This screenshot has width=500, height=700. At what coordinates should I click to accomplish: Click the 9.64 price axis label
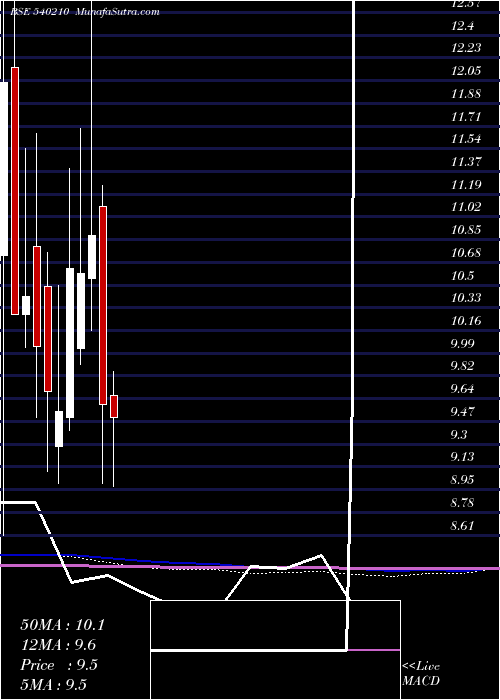point(463,389)
